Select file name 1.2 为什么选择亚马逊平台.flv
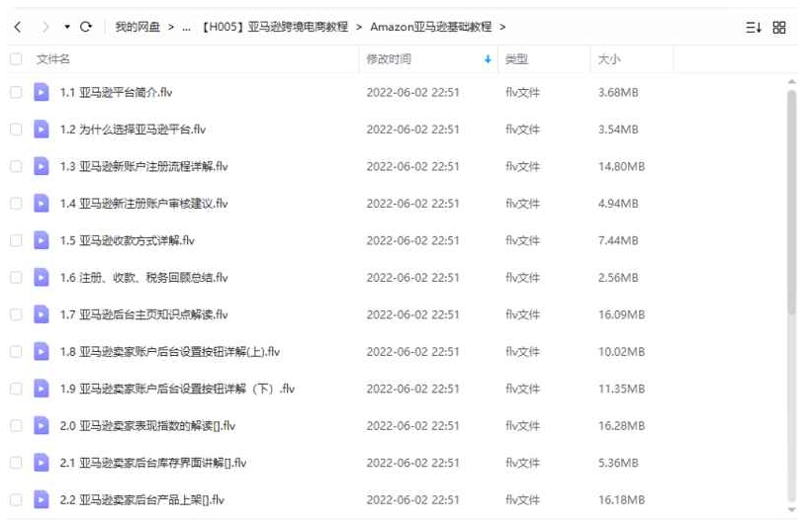 click(133, 130)
